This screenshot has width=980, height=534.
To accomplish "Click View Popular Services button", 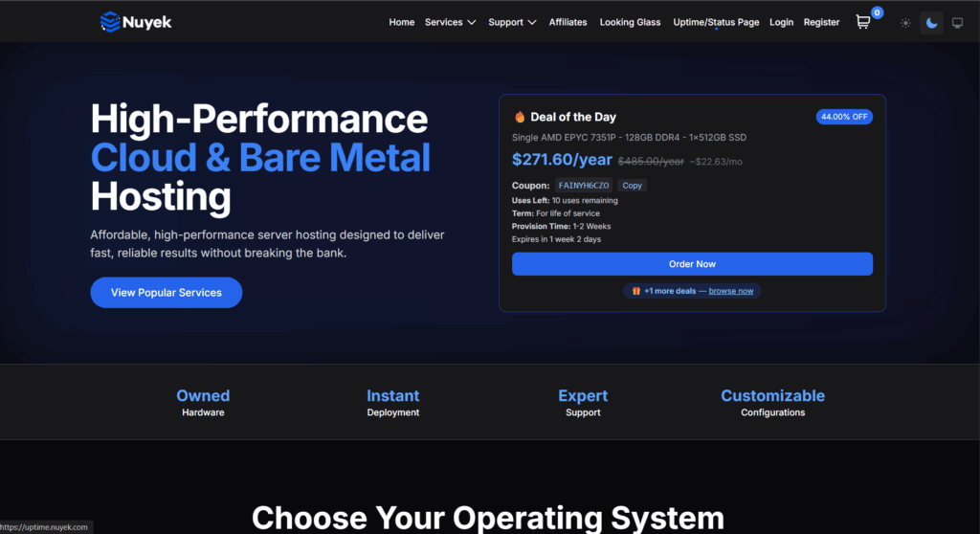I will pos(167,293).
